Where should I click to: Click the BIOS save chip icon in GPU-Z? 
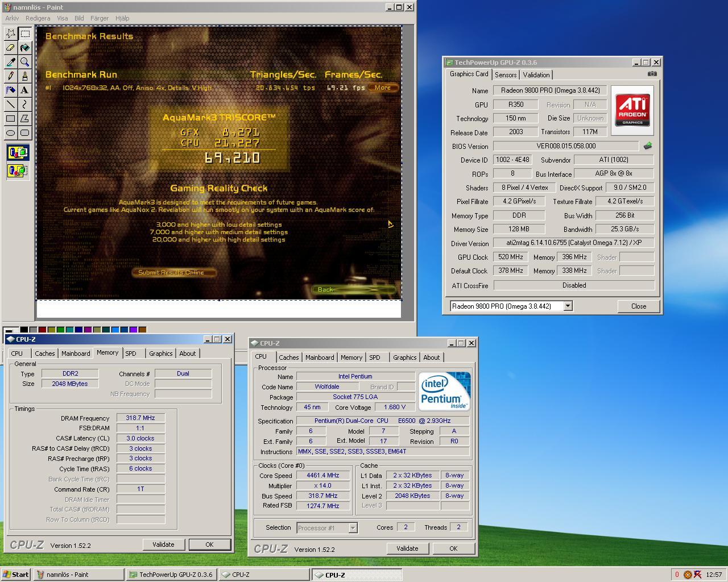[x=647, y=146]
